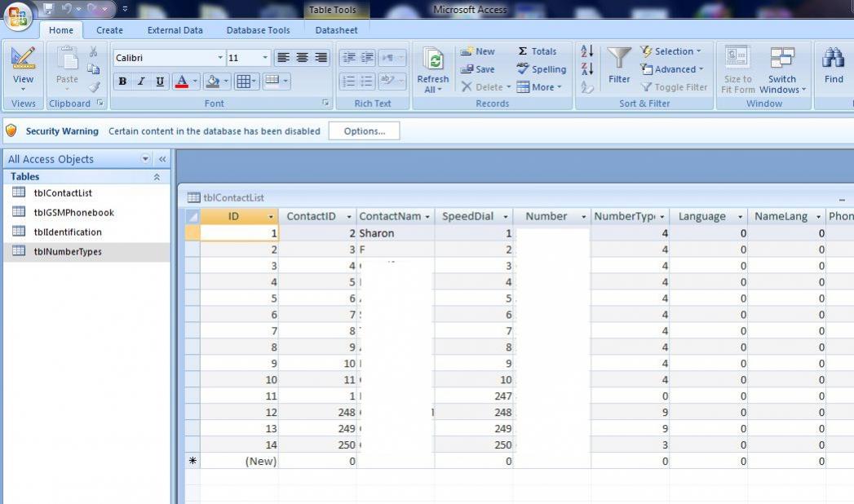Switch to the Home ribbon tab
Screen dimensions: 854x504
click(x=61, y=30)
